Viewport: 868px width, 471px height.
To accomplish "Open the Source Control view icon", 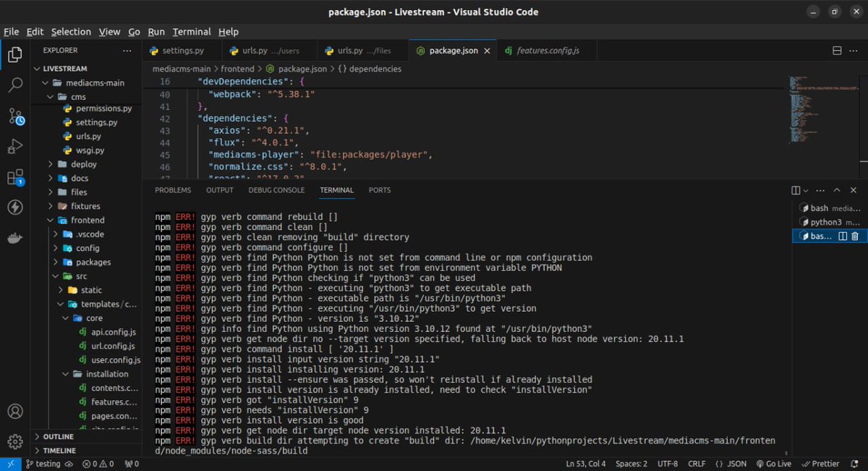I will tap(15, 116).
